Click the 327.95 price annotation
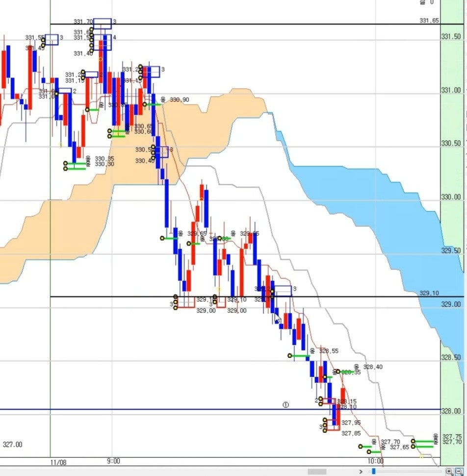Screen dimensions: 467x476 click(x=351, y=423)
